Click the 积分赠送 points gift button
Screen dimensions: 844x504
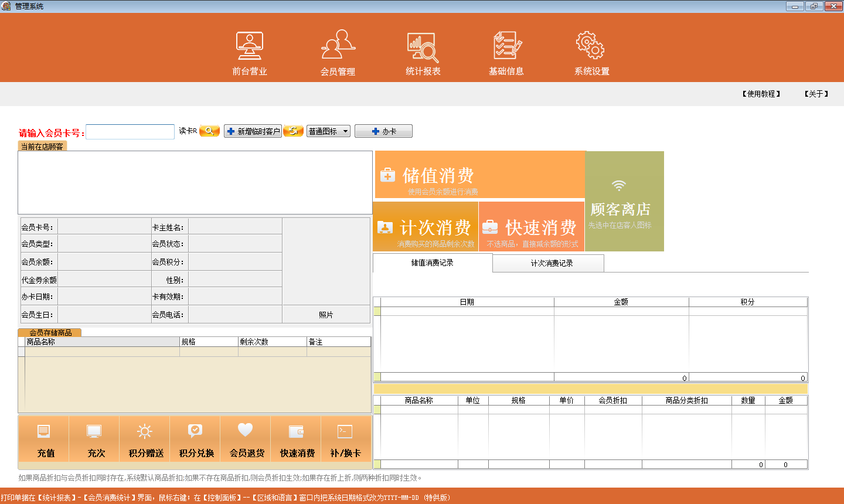tap(145, 439)
